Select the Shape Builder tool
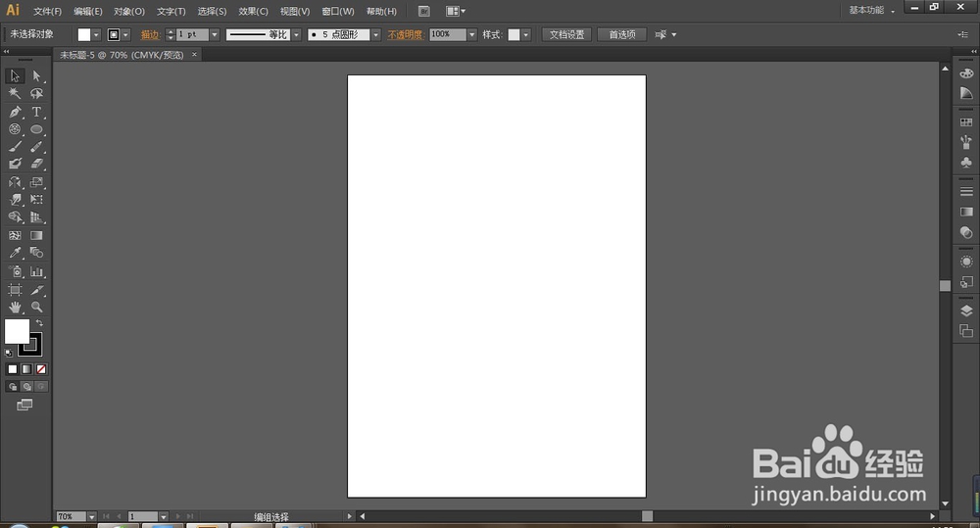The width and height of the screenshot is (980, 528). pos(15,217)
